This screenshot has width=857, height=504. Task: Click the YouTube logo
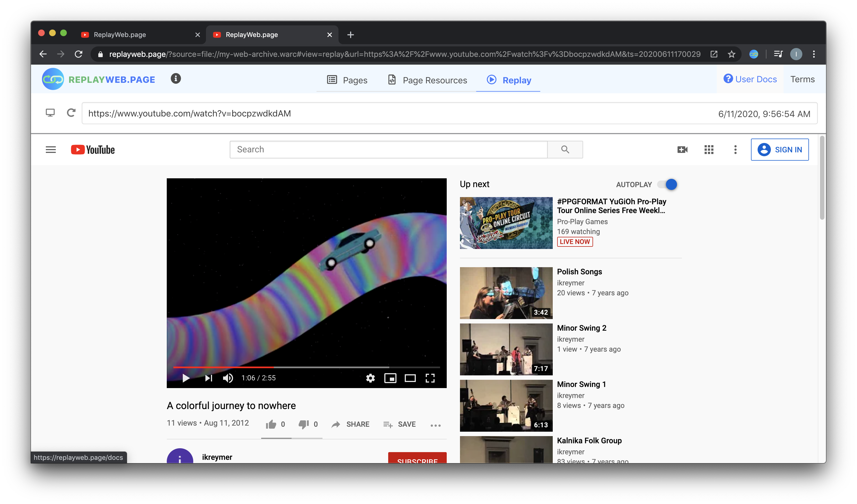[92, 150]
